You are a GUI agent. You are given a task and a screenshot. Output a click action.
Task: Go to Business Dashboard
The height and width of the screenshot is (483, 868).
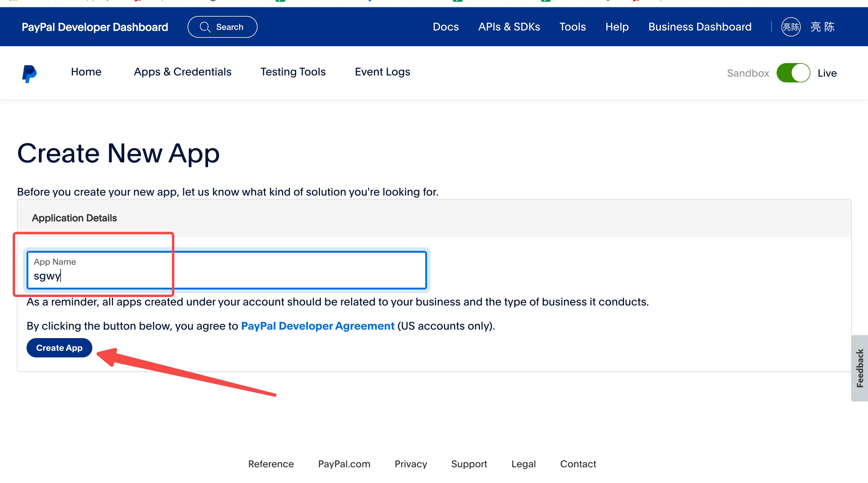(699, 27)
